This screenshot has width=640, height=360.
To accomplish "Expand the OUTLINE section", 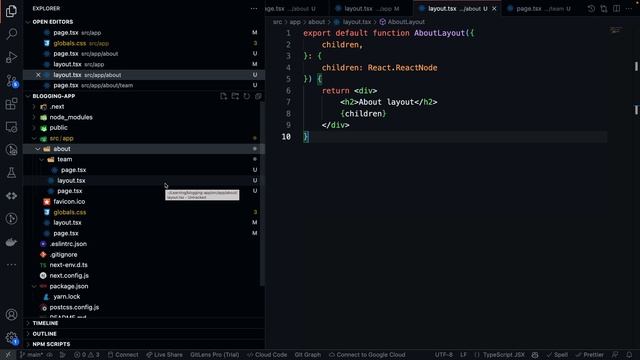I will pyautogui.click(x=28, y=334).
